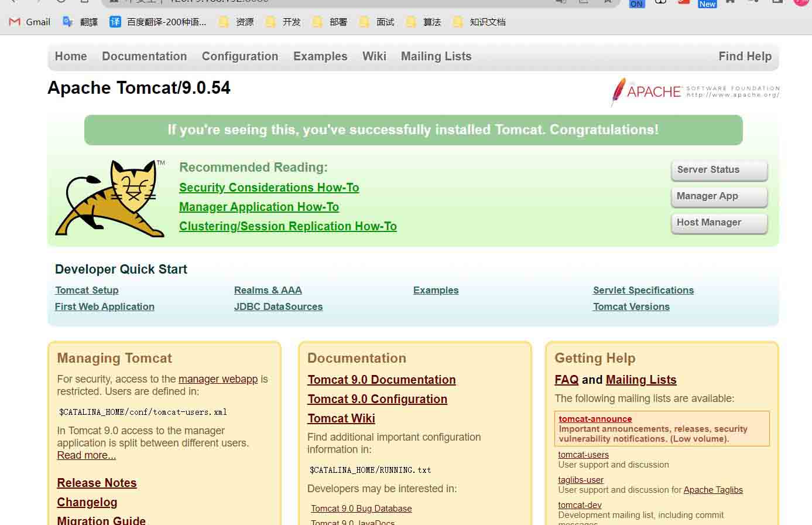This screenshot has width=812, height=525.
Task: Open the 资源 bookmark folder
Action: pos(236,22)
